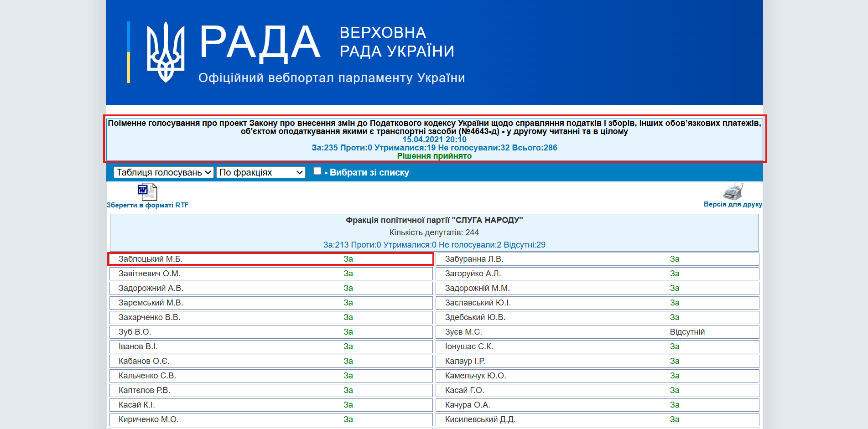This screenshot has width=868, height=429.
Task: Select deputy 'Зуб В.О.'
Action: pos(135,332)
